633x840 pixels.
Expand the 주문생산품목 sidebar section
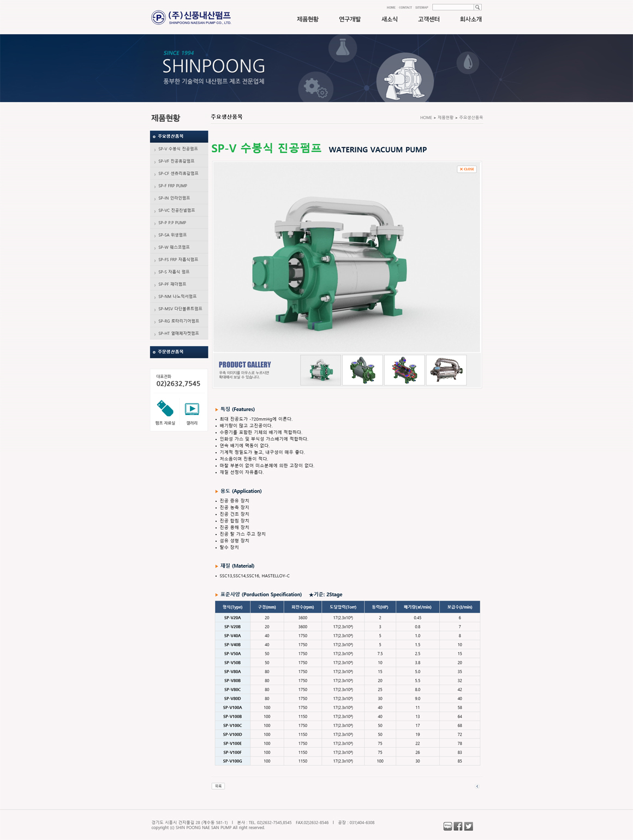(179, 352)
